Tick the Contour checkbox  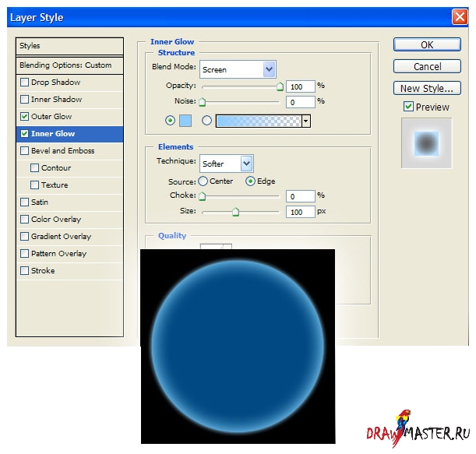click(x=34, y=168)
